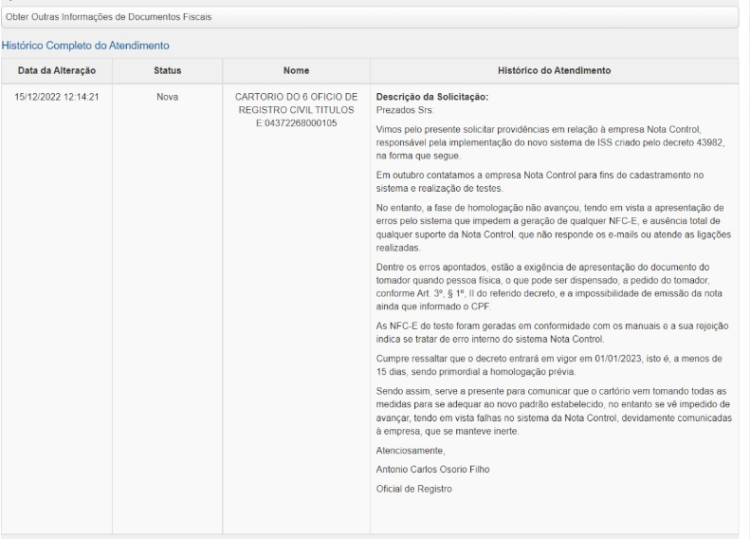Viewport: 750px width, 539px height.
Task: Select the date cell 15/12/2022 12:14:21
Action: tap(57, 97)
